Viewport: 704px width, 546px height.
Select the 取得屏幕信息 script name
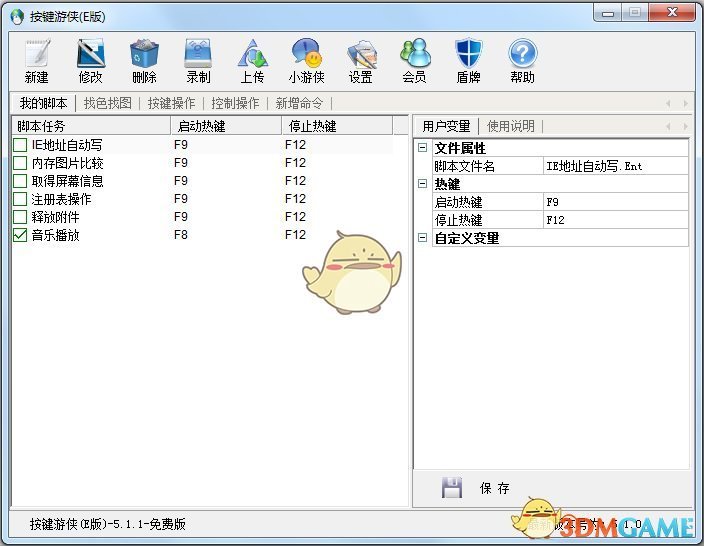[x=67, y=181]
